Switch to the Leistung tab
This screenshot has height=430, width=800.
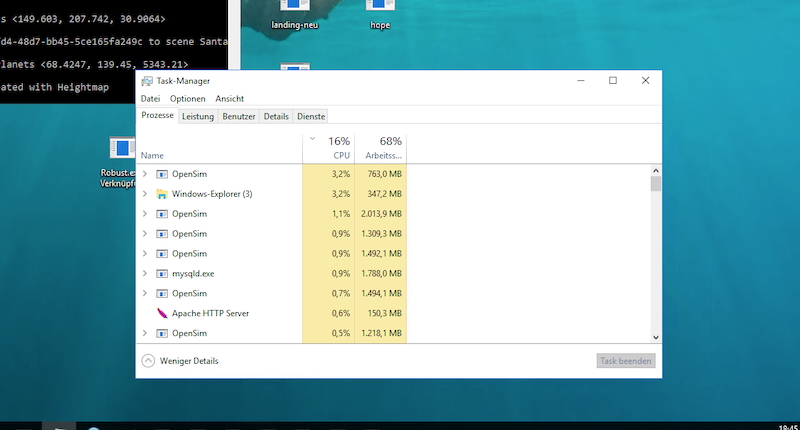coord(198,116)
